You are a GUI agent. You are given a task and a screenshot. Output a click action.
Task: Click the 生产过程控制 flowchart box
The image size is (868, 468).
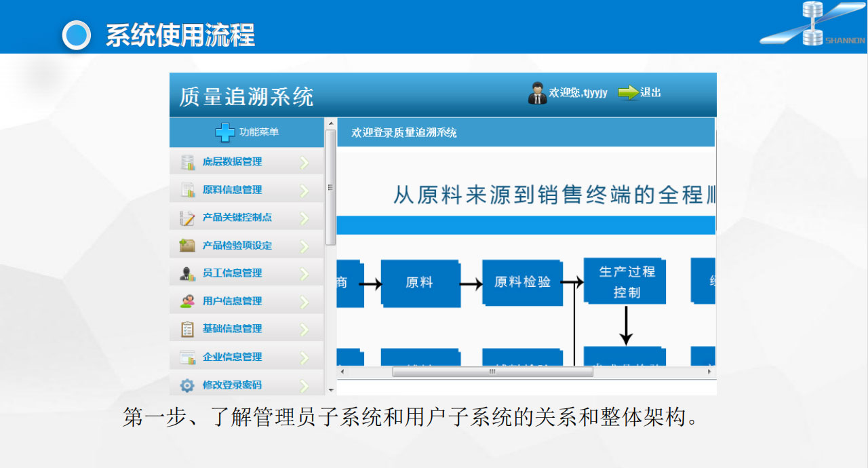(626, 281)
